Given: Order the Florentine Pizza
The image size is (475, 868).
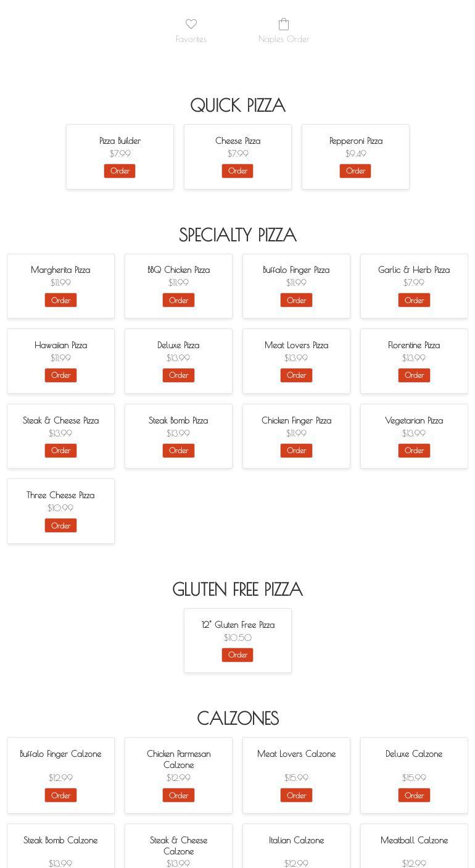Looking at the screenshot, I should 414,375.
